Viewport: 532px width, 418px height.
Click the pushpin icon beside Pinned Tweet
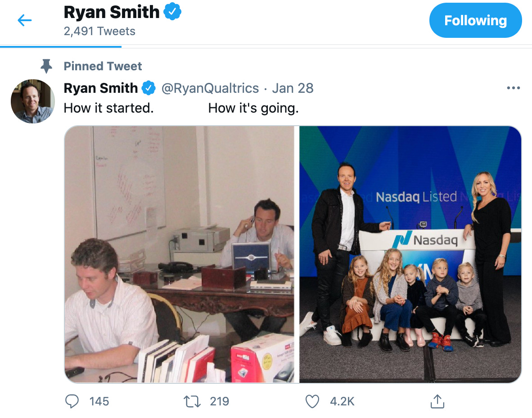(46, 66)
